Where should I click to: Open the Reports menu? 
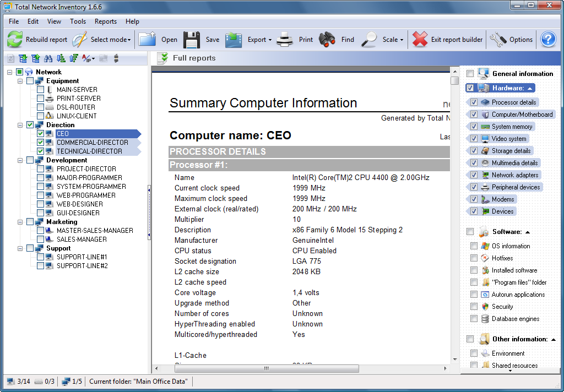105,21
